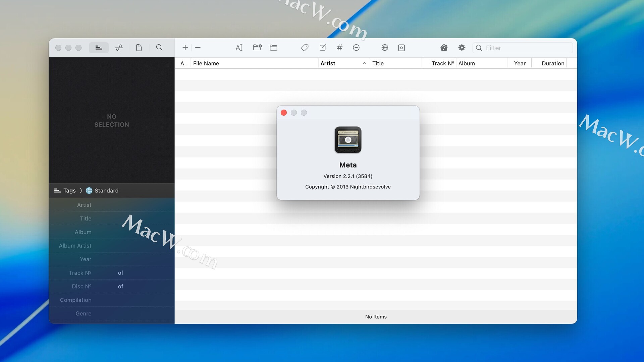Click the NO SELECTION artwork area
Image resolution: width=644 pixels, height=362 pixels.
[112, 120]
